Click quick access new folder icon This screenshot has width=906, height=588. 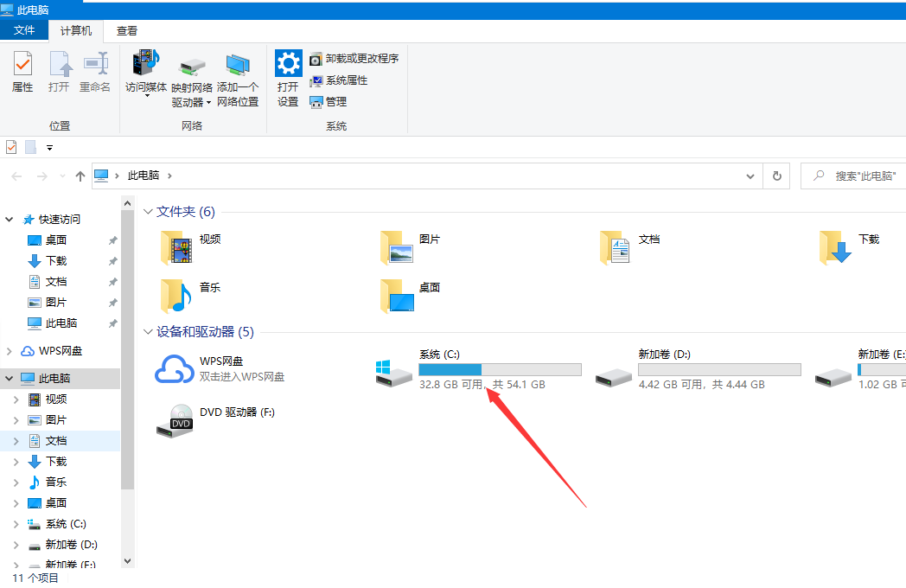[x=30, y=147]
